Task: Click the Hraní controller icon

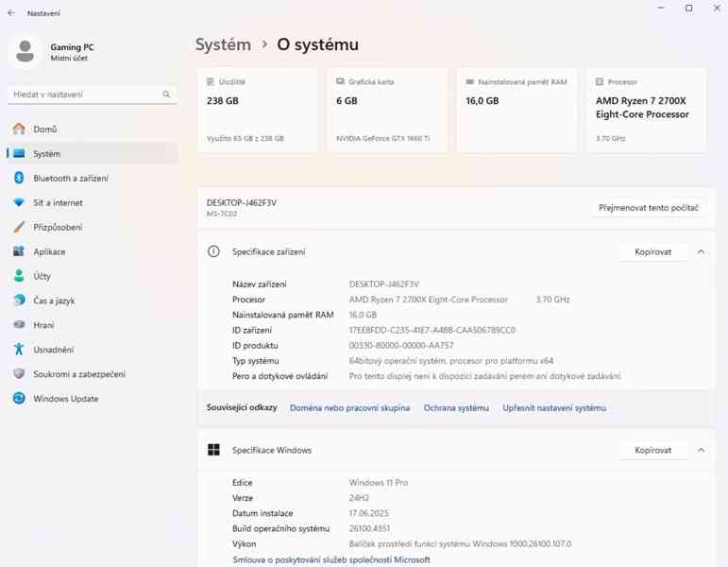Action: coord(19,325)
